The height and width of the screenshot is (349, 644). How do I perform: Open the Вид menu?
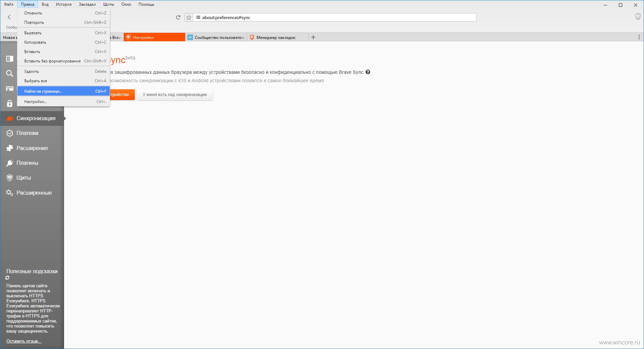(x=45, y=4)
